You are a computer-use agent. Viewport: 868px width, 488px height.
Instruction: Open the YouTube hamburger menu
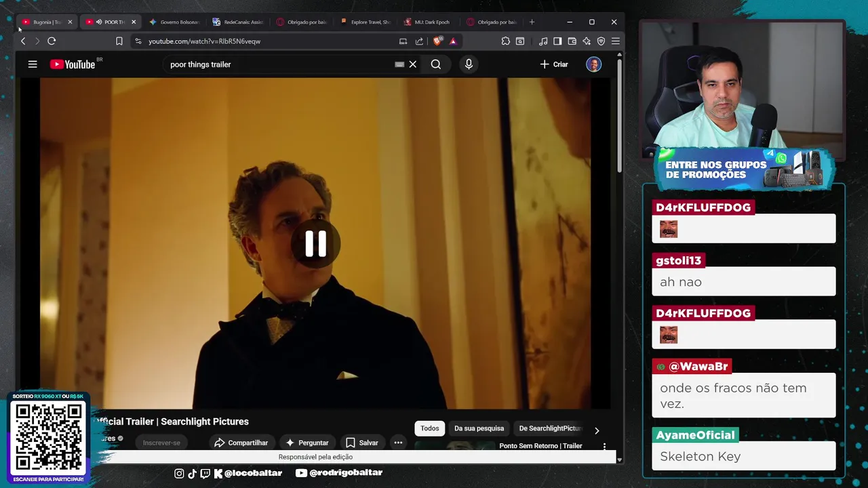33,64
